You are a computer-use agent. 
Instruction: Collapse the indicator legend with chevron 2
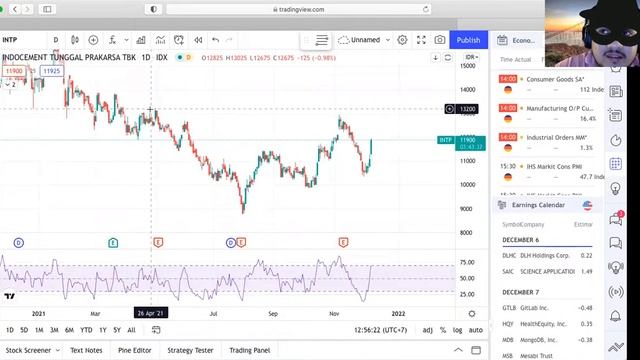[x=10, y=84]
